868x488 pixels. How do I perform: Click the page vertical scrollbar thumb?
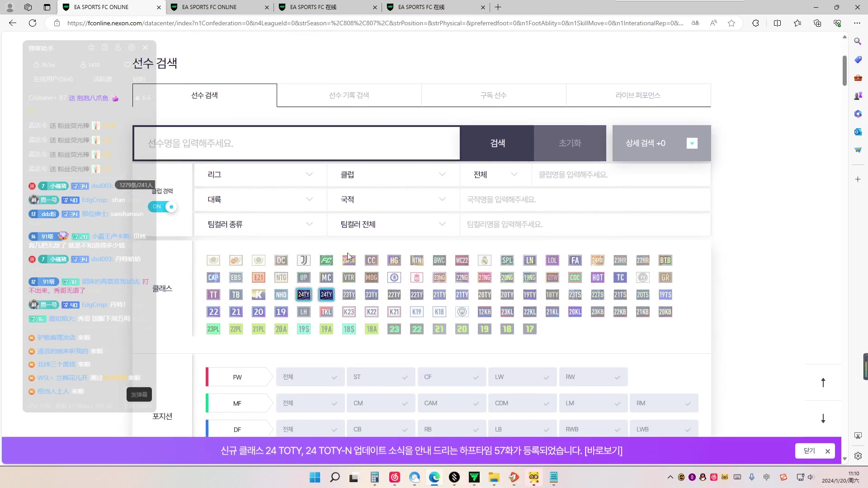pos(844,70)
